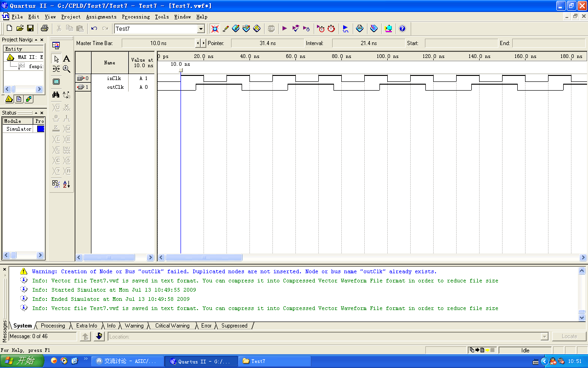Click the Print icon in toolbar
The height and width of the screenshot is (368, 588).
point(45,29)
